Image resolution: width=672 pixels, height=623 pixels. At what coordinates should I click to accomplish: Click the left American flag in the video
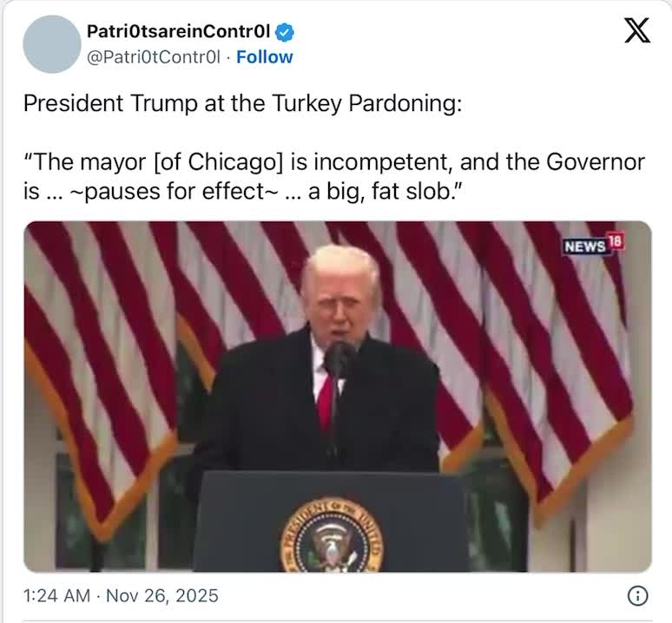tap(101, 368)
